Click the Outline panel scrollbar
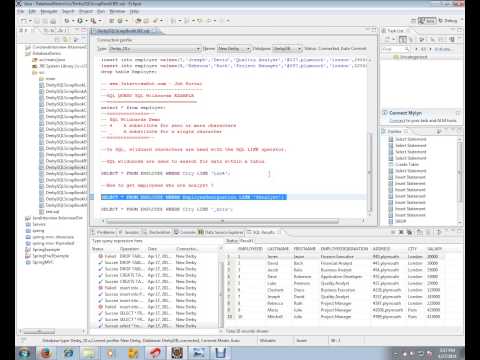Viewport: 480px width, 360px height. tap(460, 172)
